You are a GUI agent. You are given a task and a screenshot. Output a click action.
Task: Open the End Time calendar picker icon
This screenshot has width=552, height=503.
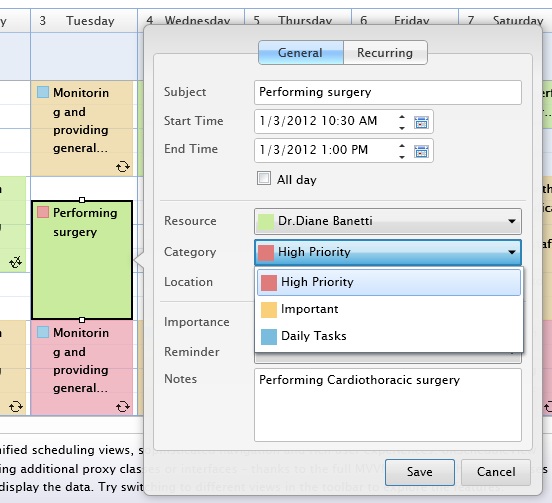(x=421, y=151)
